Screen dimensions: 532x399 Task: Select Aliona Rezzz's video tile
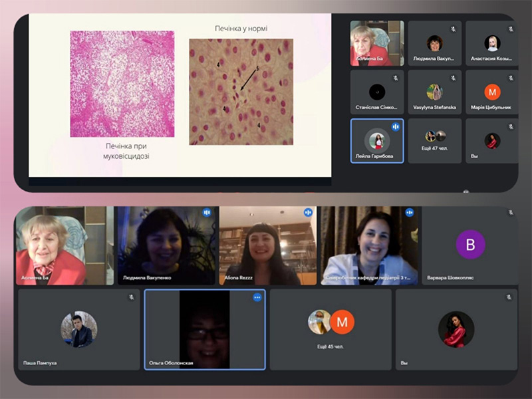pos(267,246)
